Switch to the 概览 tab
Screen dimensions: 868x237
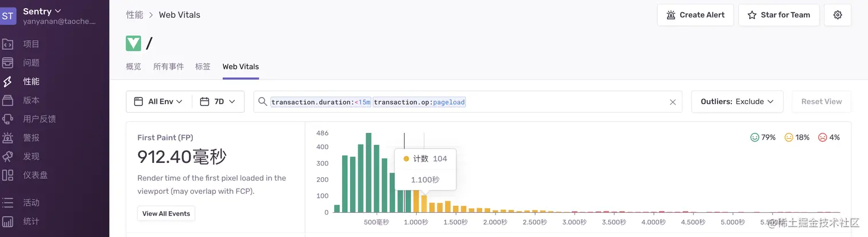coord(133,67)
